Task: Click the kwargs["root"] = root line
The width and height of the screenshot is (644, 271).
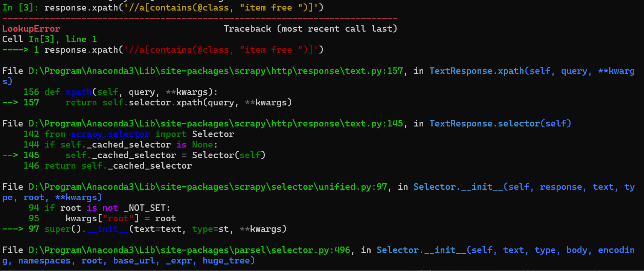Action: [121, 219]
